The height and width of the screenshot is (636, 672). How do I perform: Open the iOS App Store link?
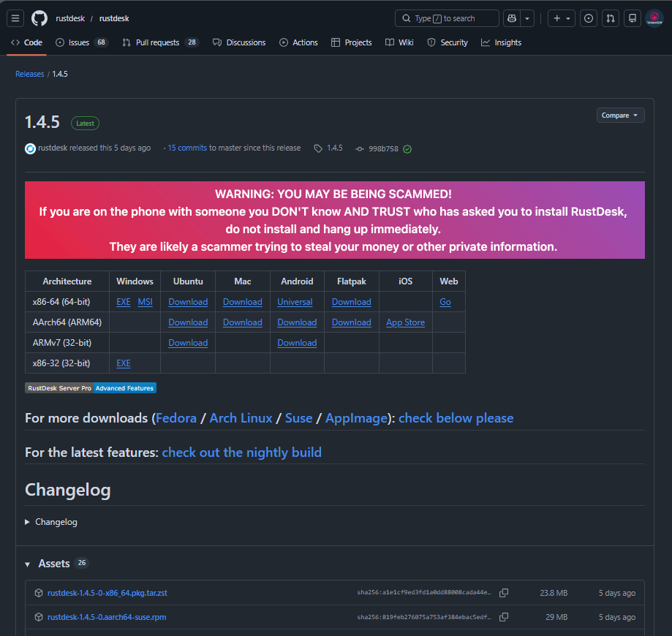[405, 322]
